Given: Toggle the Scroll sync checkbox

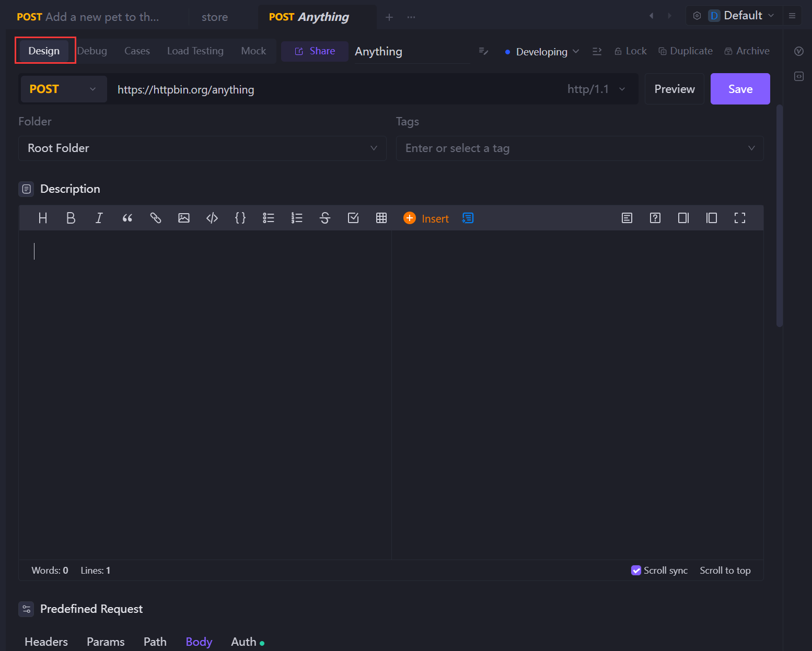Looking at the screenshot, I should [x=636, y=571].
